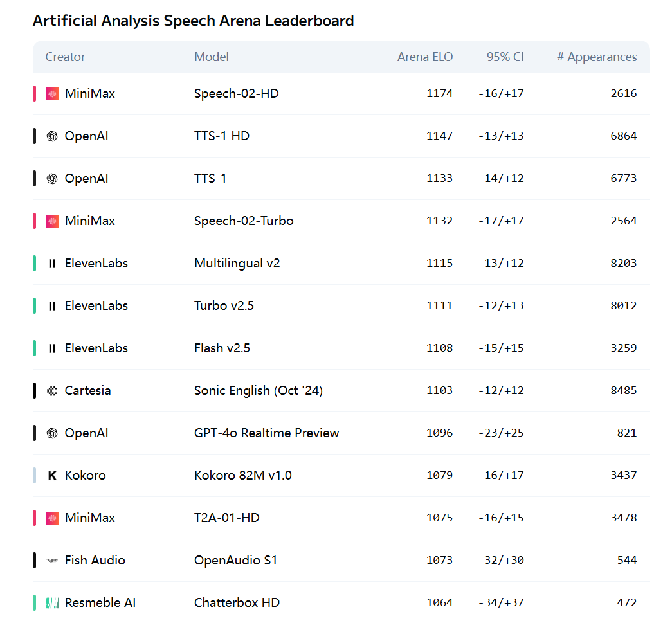Sort by the # Appearances column header

pos(597,57)
